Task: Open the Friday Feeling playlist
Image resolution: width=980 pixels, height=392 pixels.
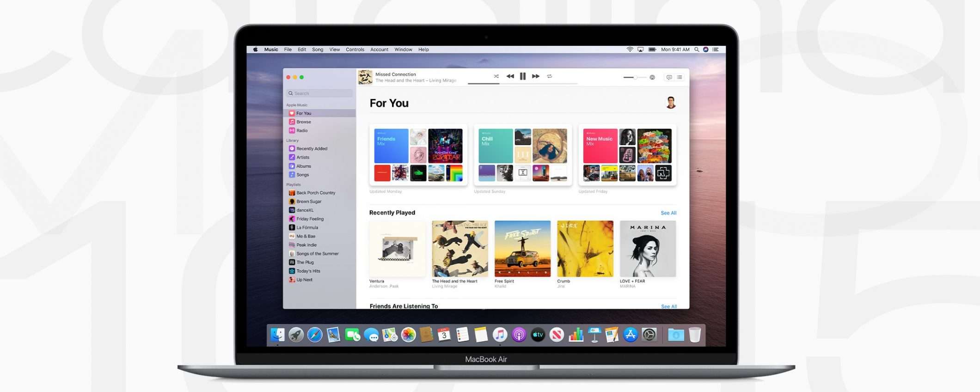Action: pos(310,219)
